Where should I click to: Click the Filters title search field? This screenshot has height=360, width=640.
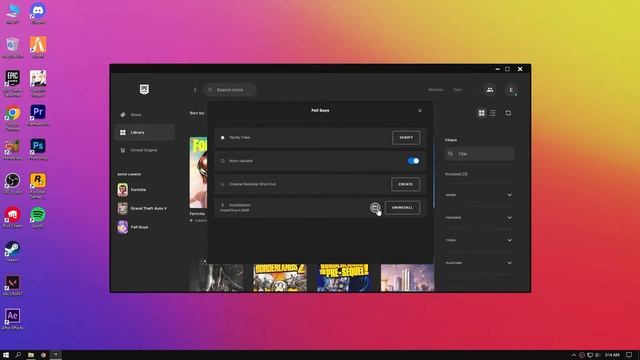tap(479, 154)
